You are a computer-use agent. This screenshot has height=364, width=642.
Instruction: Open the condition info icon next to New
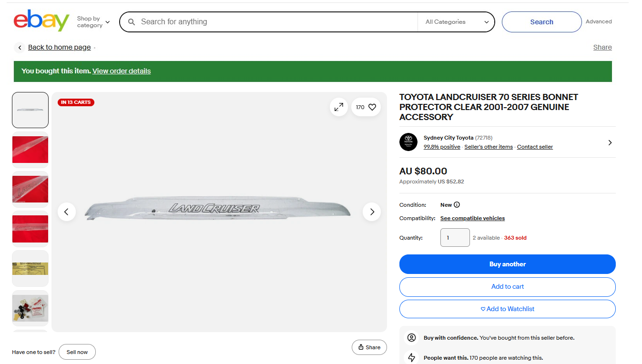click(457, 205)
